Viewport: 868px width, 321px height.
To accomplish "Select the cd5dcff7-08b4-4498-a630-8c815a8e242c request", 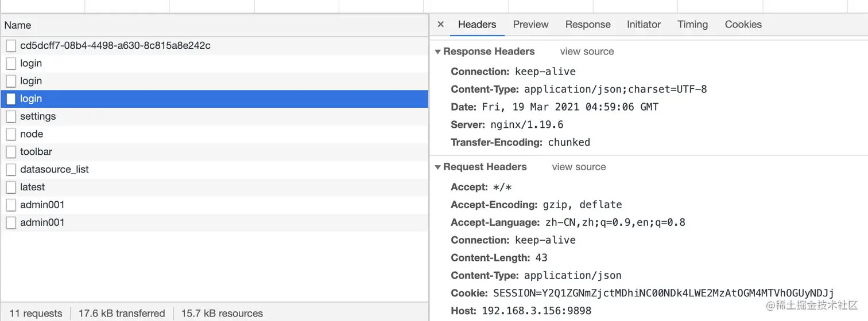I will [x=214, y=45].
